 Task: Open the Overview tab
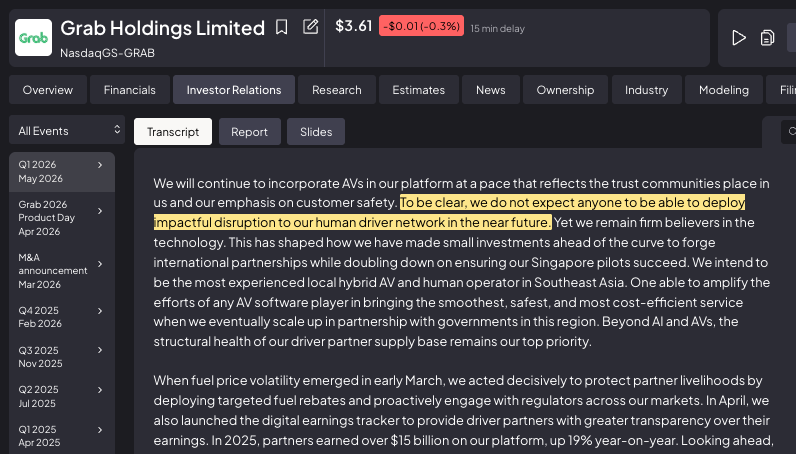point(48,90)
